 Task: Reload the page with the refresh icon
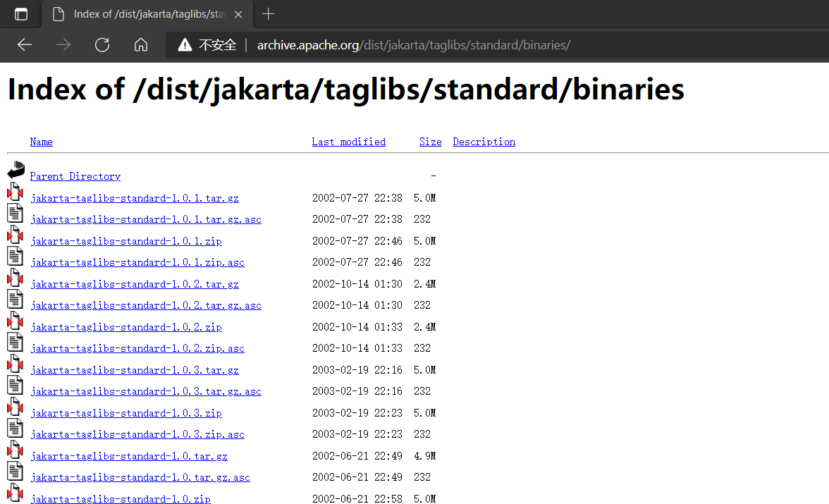102,45
